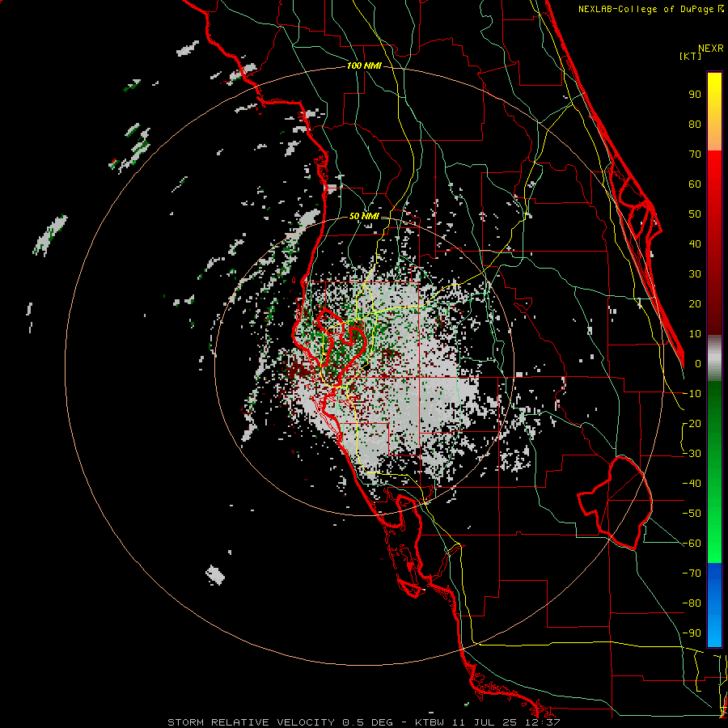Viewport: 728px width, 728px height.
Task: Select the -50 knot scale label
Action: (x=692, y=514)
